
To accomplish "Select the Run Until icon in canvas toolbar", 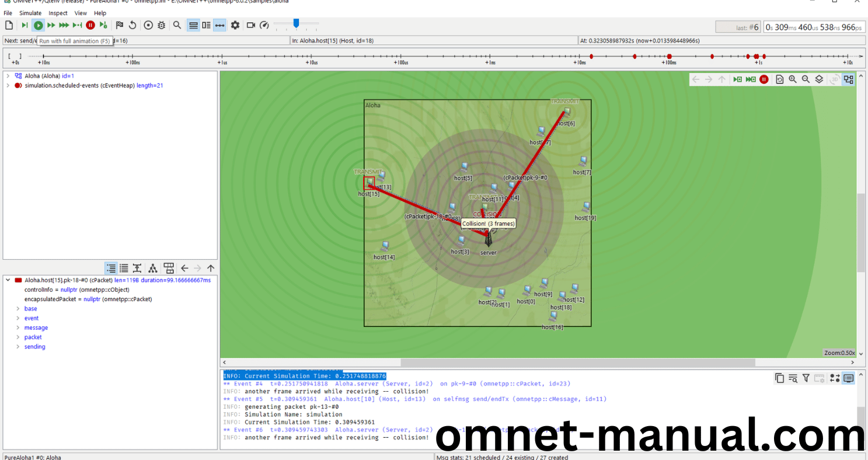I will click(x=738, y=79).
